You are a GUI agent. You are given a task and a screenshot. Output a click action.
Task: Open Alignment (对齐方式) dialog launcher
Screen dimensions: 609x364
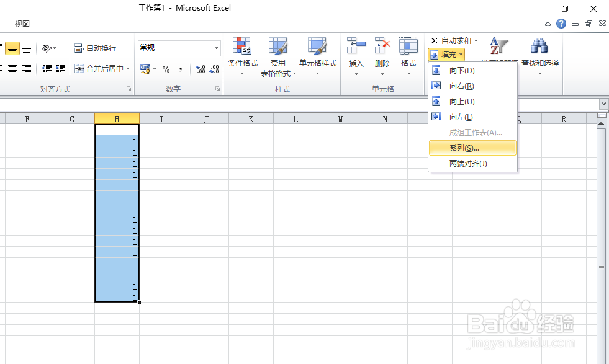129,89
